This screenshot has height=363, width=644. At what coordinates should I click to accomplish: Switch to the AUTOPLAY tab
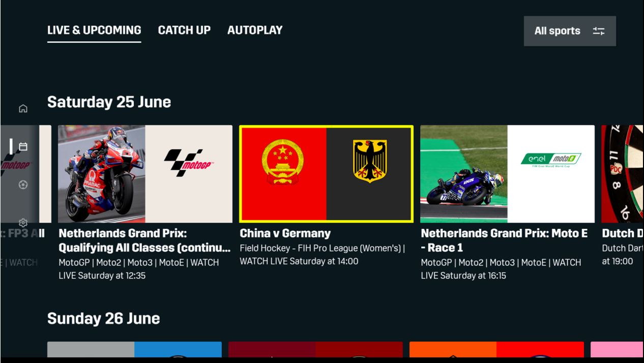tap(255, 31)
